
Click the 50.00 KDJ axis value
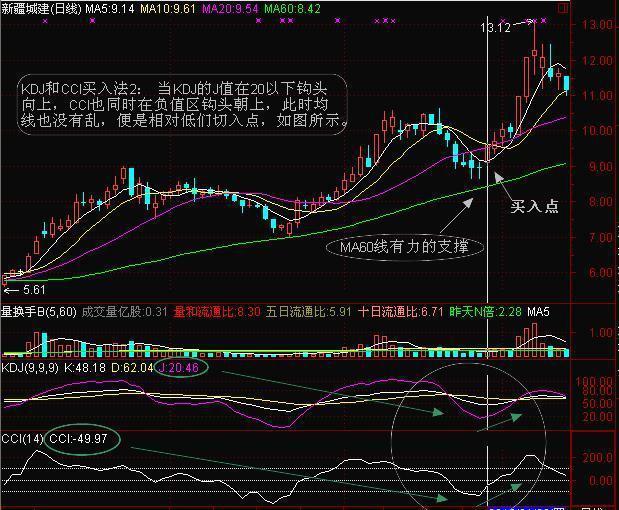(x=597, y=404)
